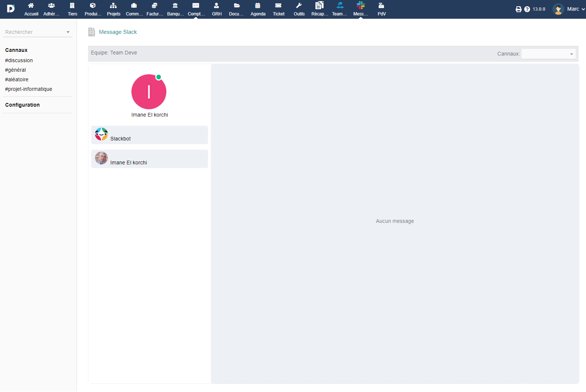The height and width of the screenshot is (392, 586).
Task: Open the Récap documents icon
Action: (320, 5)
